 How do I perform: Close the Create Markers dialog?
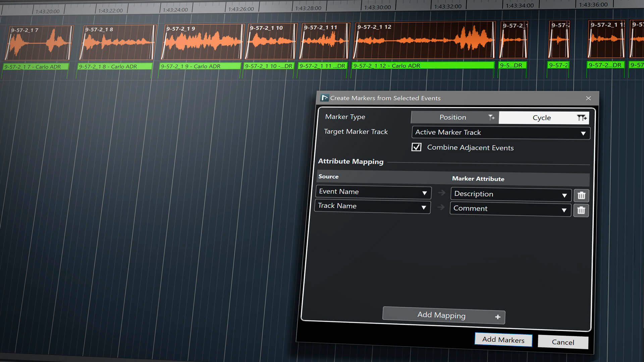pos(588,98)
